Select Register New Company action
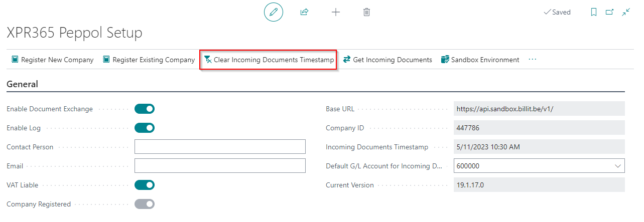The width and height of the screenshot is (644, 222). (52, 60)
